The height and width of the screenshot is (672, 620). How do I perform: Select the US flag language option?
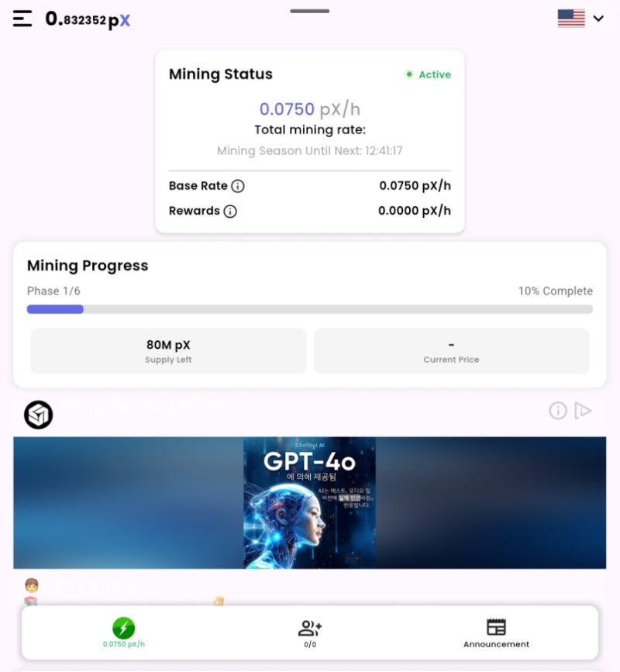[x=571, y=19]
